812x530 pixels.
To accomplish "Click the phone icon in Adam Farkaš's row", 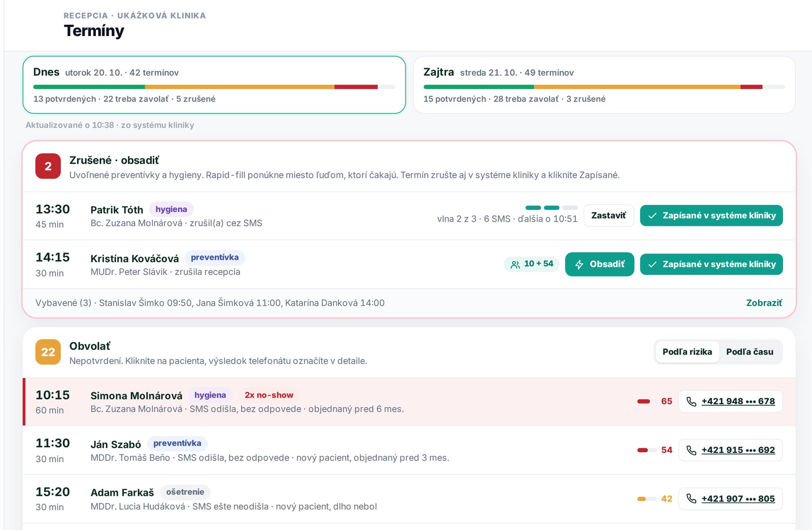I will (691, 499).
